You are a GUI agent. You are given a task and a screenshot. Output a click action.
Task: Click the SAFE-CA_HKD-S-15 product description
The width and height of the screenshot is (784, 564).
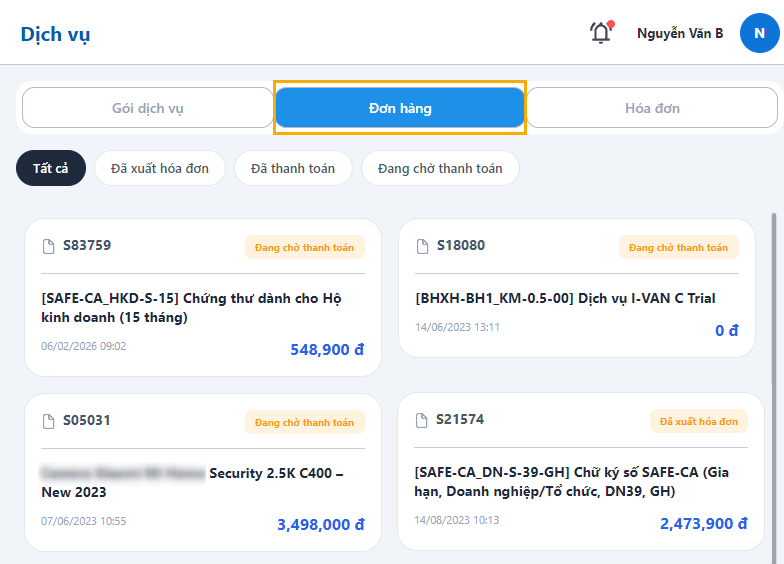[x=192, y=308]
